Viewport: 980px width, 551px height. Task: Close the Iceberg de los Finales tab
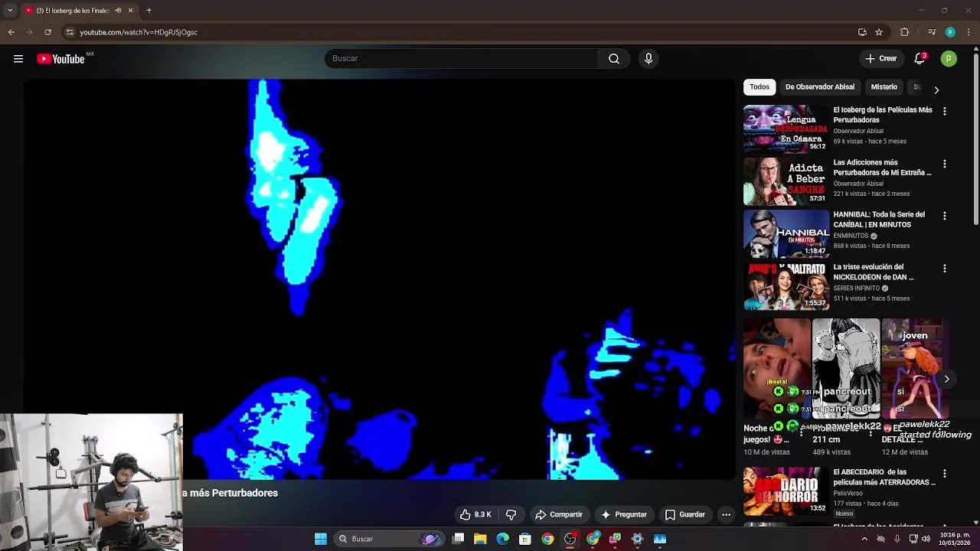130,11
